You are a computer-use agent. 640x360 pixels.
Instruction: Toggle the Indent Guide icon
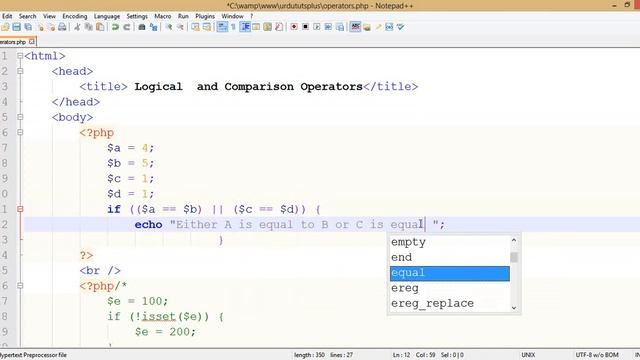point(245,27)
